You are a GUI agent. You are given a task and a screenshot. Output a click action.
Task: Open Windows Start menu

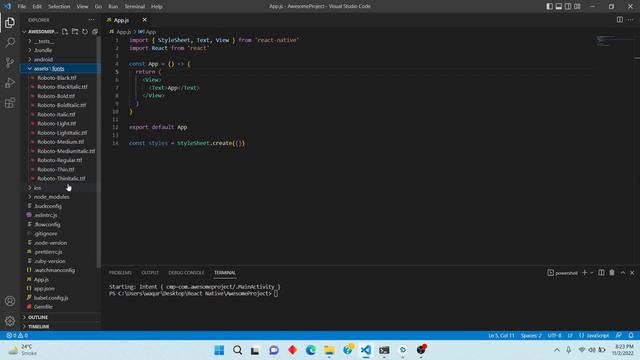[219, 350]
